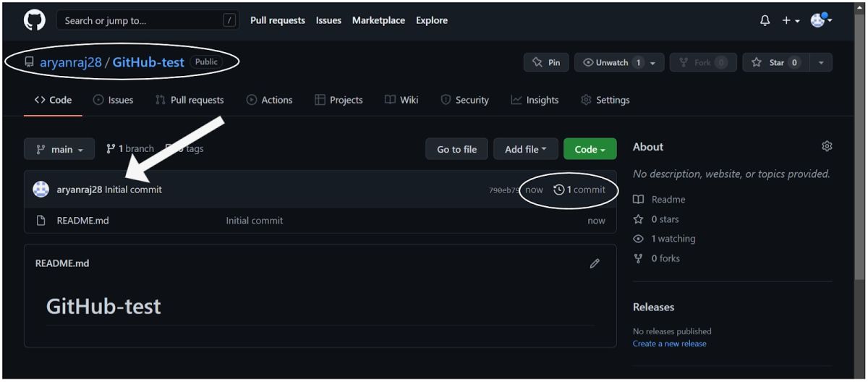Open Pull requests in top navigation
Viewport: 868px width, 382px height.
(x=278, y=20)
